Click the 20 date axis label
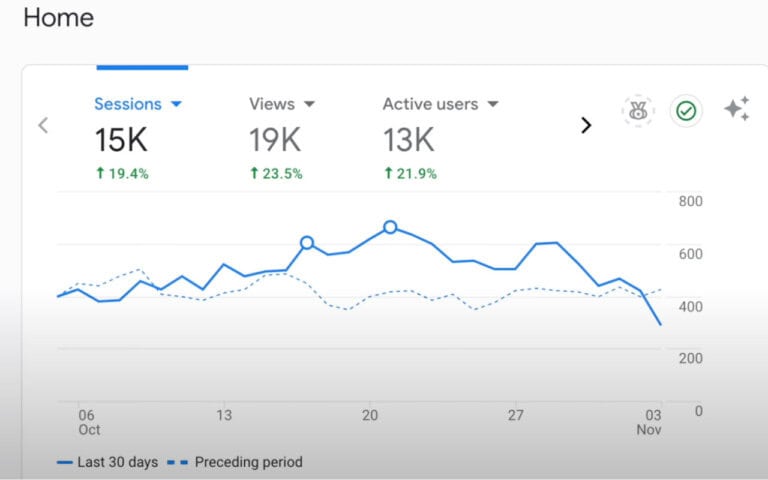The height and width of the screenshot is (480, 768). (x=370, y=415)
